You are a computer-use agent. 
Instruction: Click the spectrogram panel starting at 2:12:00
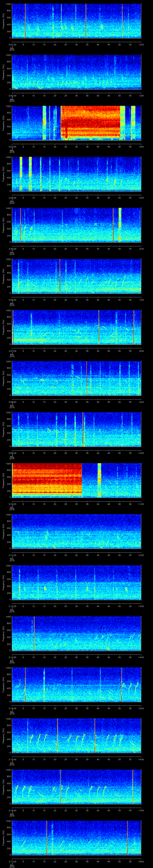coord(77,582)
